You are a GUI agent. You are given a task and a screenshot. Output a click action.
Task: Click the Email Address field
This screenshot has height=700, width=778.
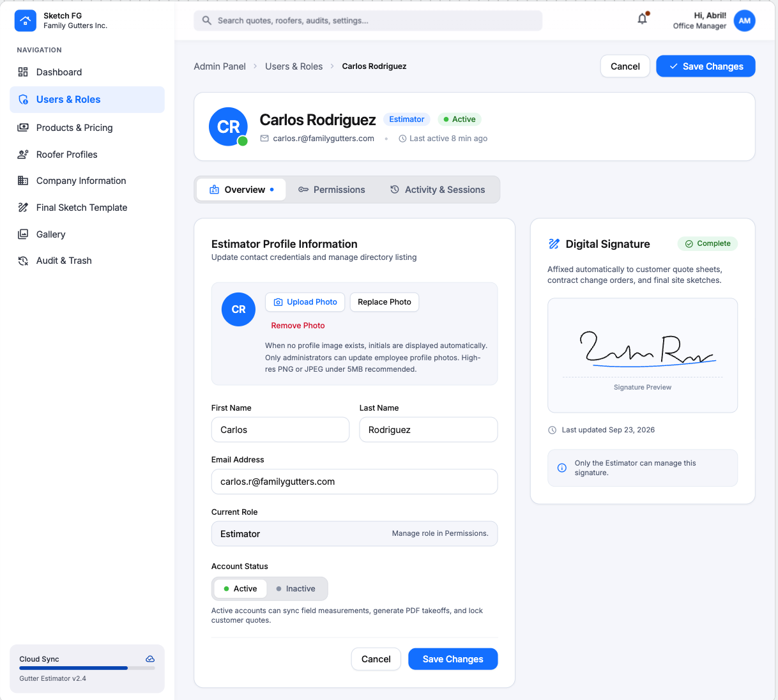[355, 482]
